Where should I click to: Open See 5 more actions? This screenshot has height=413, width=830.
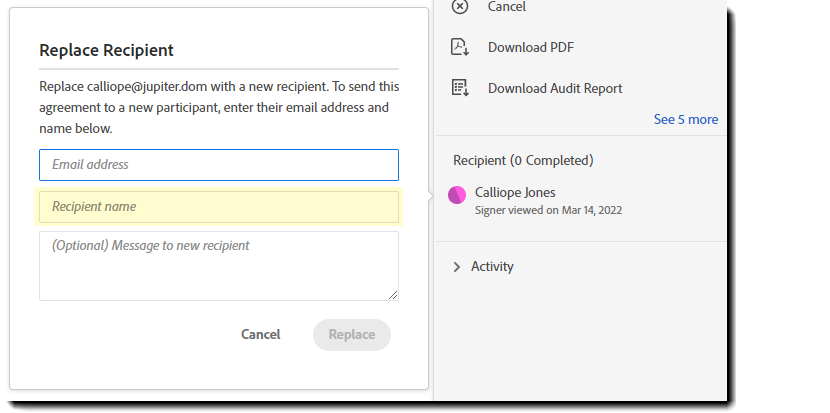[x=685, y=119]
